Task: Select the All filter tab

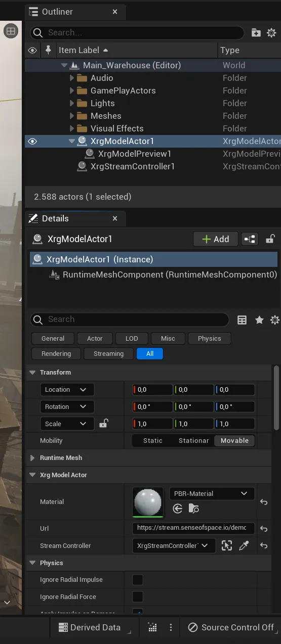Action: [x=150, y=354]
